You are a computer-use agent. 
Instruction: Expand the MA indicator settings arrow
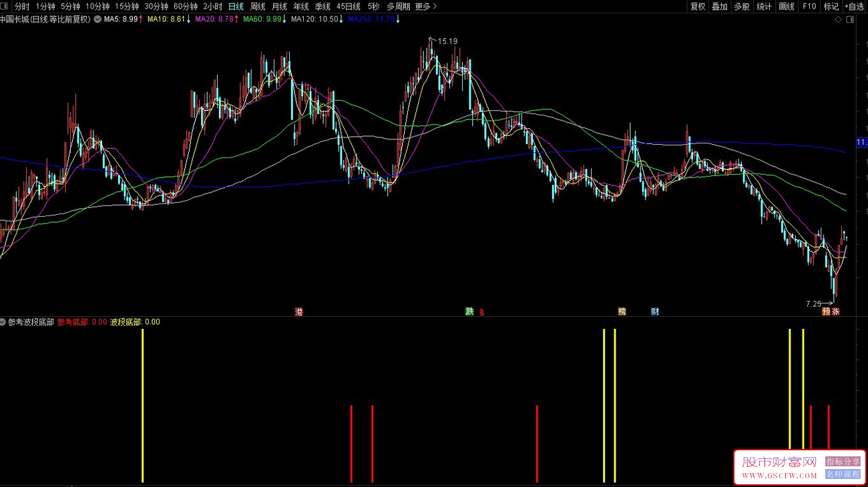[98, 19]
